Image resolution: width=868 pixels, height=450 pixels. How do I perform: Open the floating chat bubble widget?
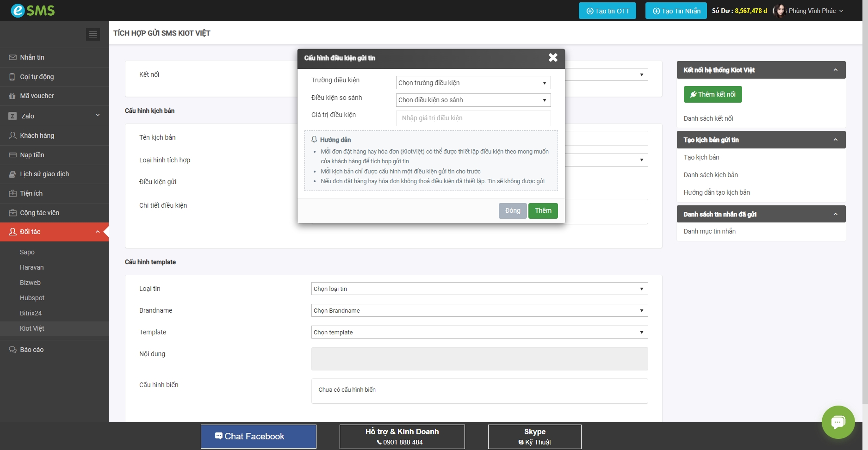point(838,422)
